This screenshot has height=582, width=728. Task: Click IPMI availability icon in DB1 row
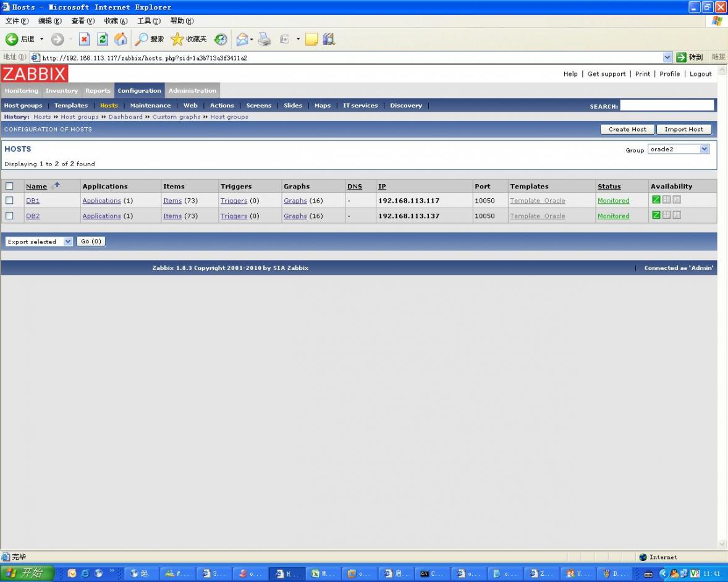[677, 200]
